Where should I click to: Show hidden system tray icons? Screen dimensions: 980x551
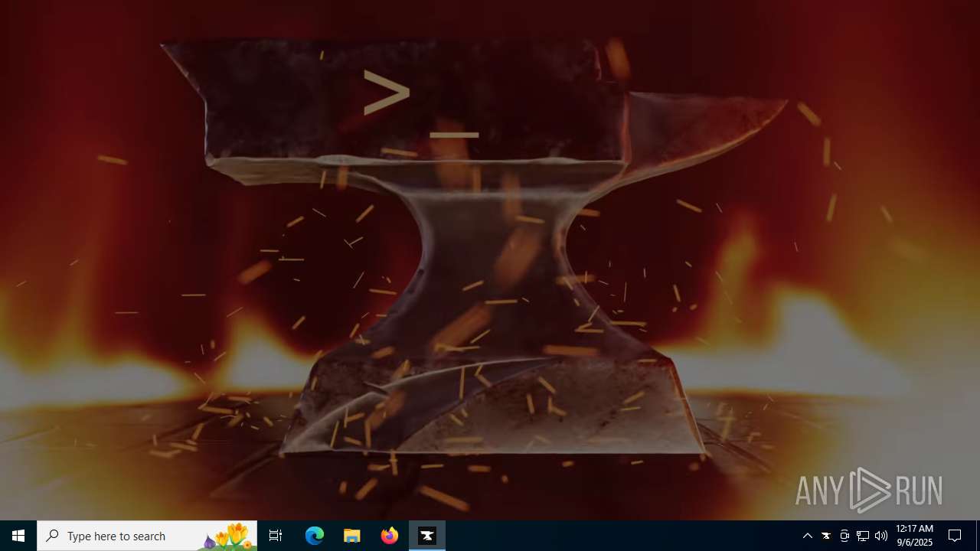tap(808, 536)
